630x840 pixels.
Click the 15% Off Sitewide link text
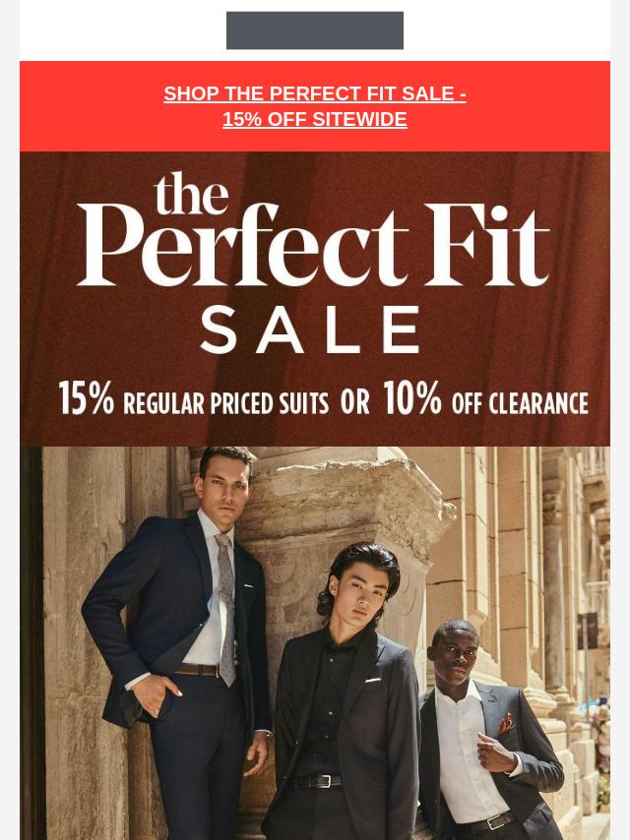(315, 119)
